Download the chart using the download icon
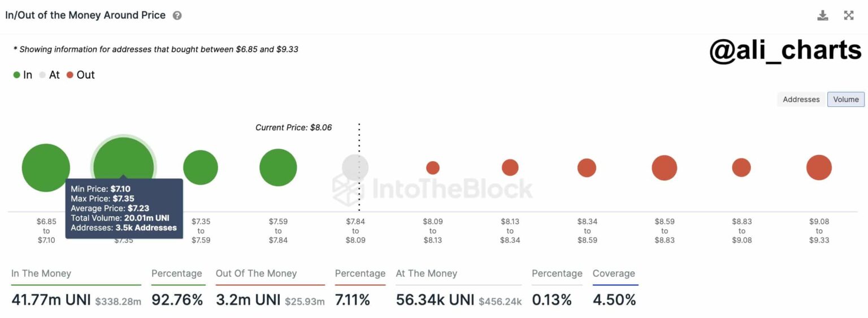The width and height of the screenshot is (868, 318). [x=823, y=15]
